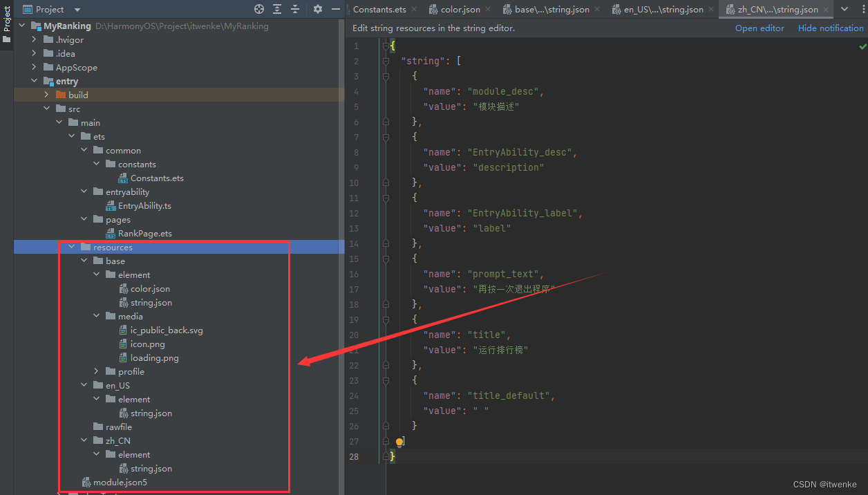
Task: Click the Collapse All icon in Project panel
Action: 295,9
